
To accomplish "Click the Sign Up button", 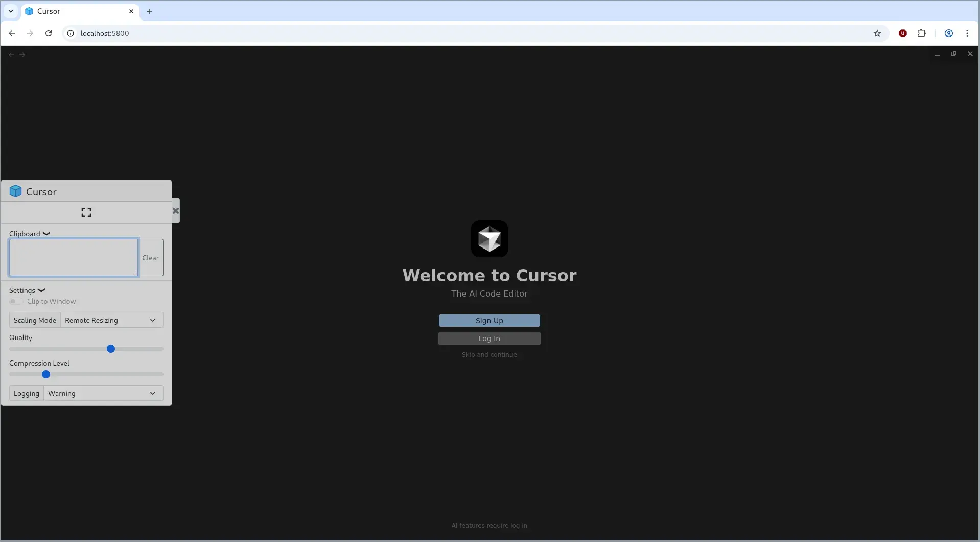I will (489, 321).
